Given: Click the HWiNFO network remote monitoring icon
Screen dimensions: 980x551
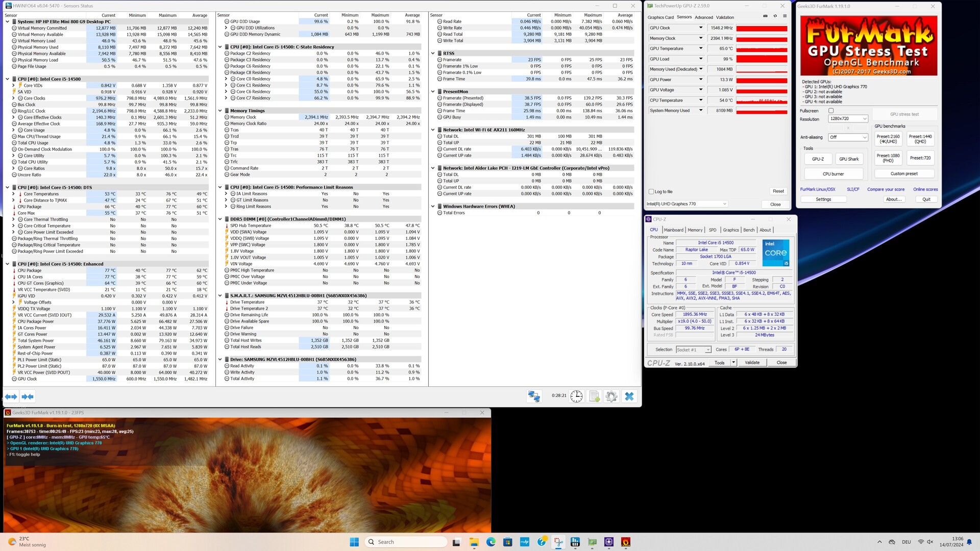Looking at the screenshot, I should [x=534, y=396].
